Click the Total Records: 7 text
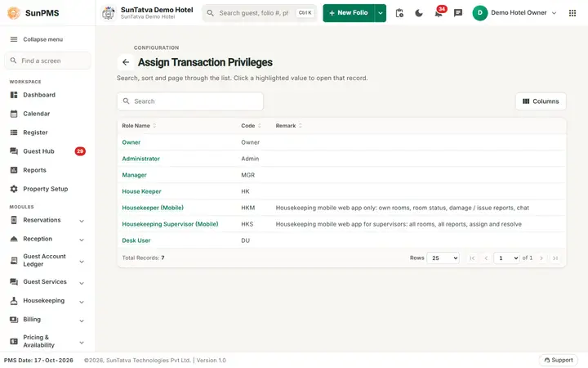This screenshot has height=368, width=588. coord(143,258)
